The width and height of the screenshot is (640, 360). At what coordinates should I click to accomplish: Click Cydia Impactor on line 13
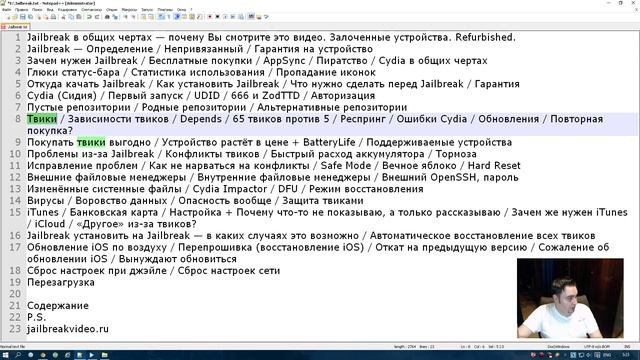tap(230, 189)
